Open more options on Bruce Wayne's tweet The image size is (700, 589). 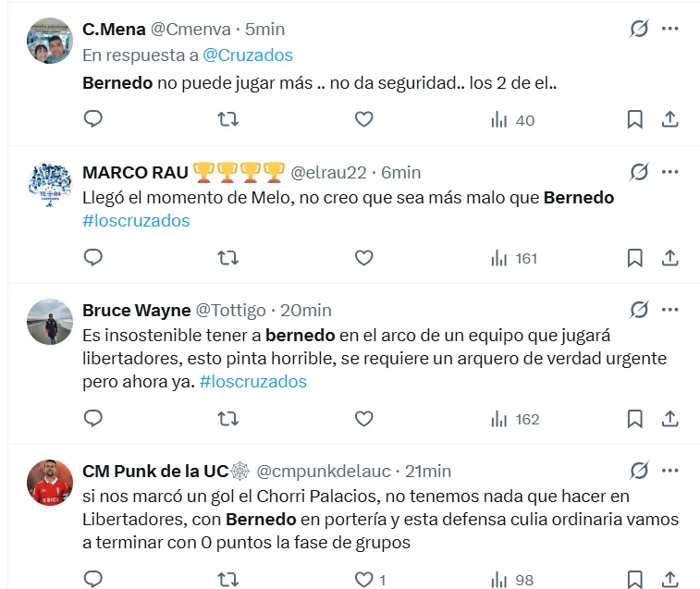670,310
